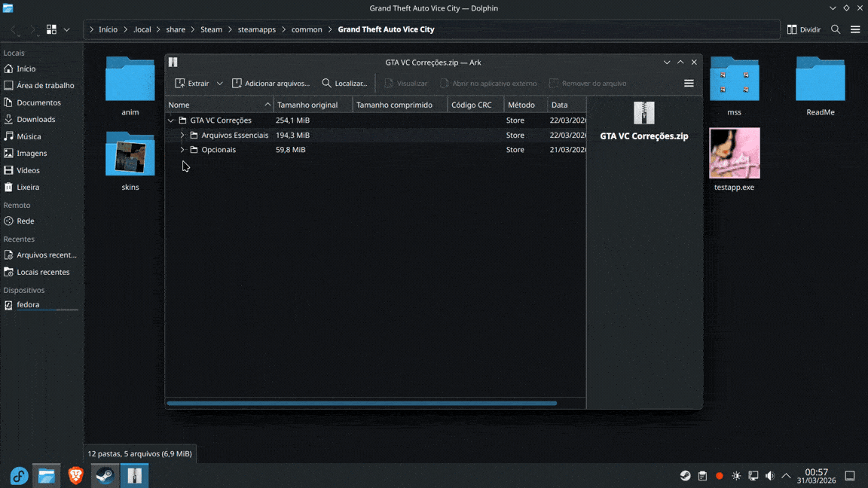The height and width of the screenshot is (488, 868).
Task: Open the Extrair dropdown arrow
Action: 220,84
